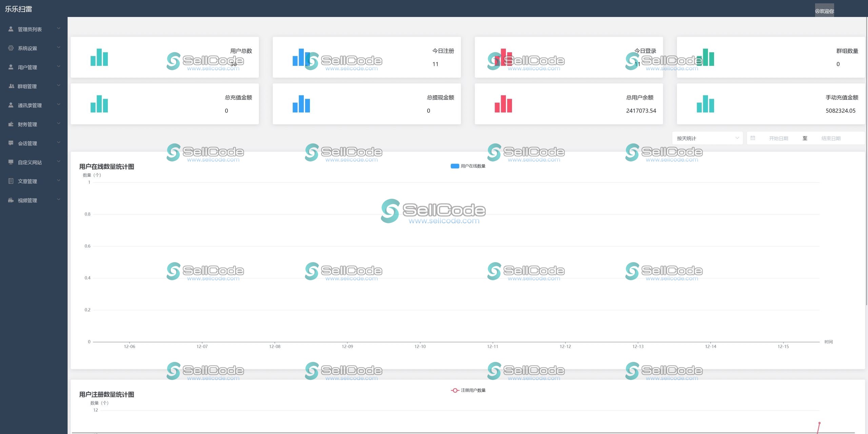The image size is (868, 434).
Task: Click the 12-15 date label on chart axis
Action: point(783,346)
